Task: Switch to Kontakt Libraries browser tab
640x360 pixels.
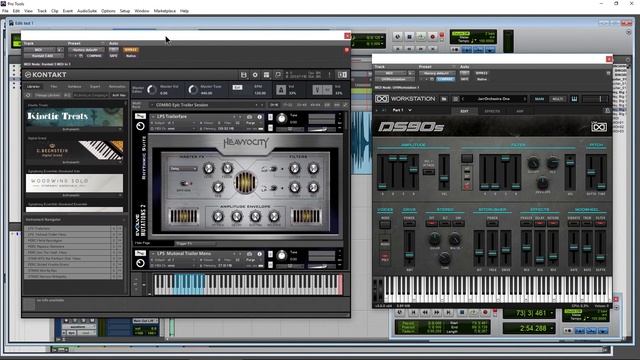Action: [x=33, y=87]
